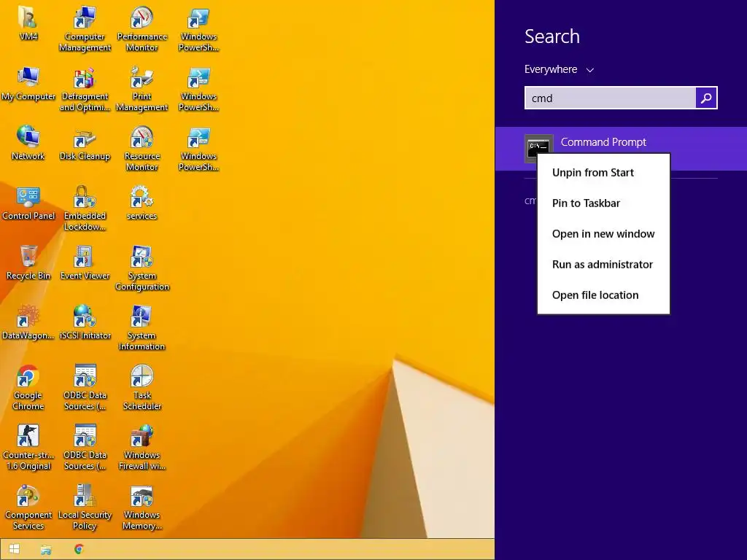
Task: Choose Run as administrator
Action: [603, 264]
